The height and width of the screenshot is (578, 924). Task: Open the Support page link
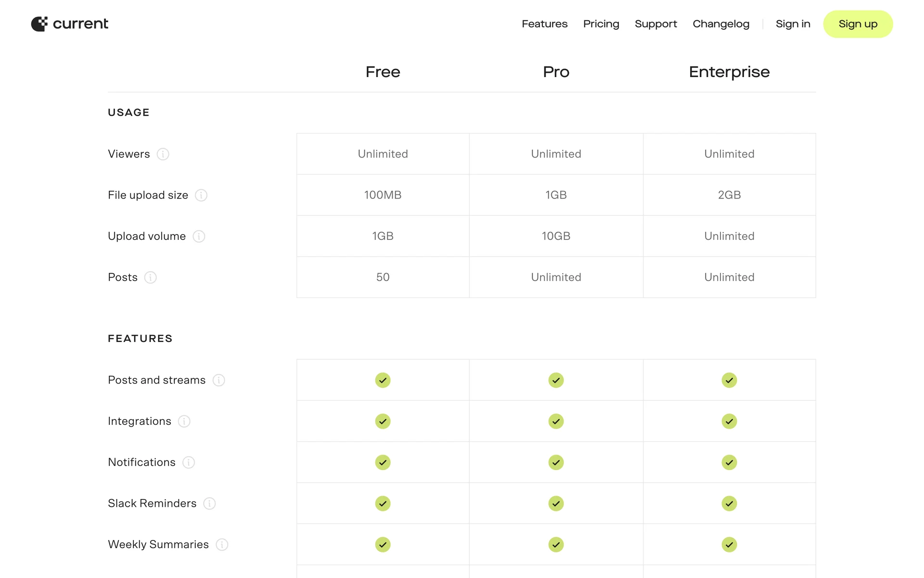(655, 24)
